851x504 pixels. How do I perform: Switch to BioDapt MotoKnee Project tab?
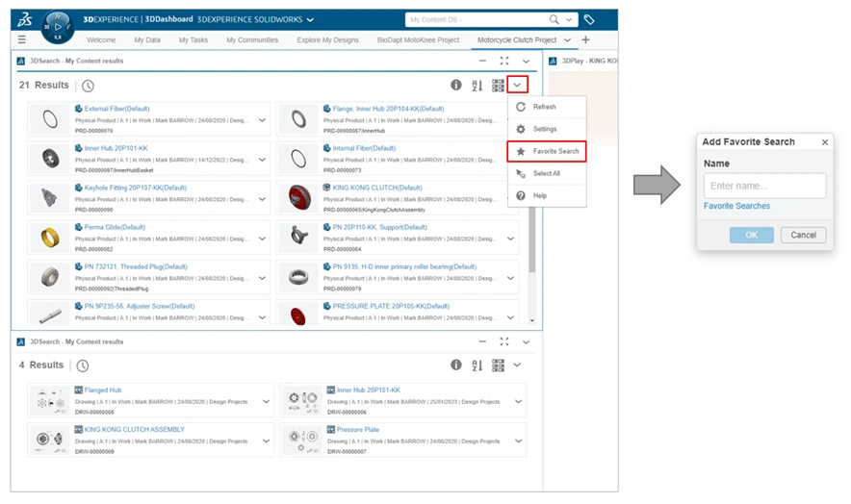click(x=418, y=40)
